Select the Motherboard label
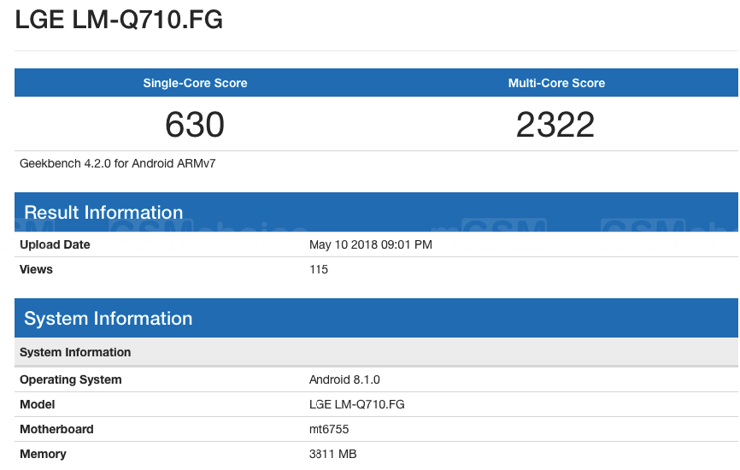The image size is (740, 470). pyautogui.click(x=57, y=429)
